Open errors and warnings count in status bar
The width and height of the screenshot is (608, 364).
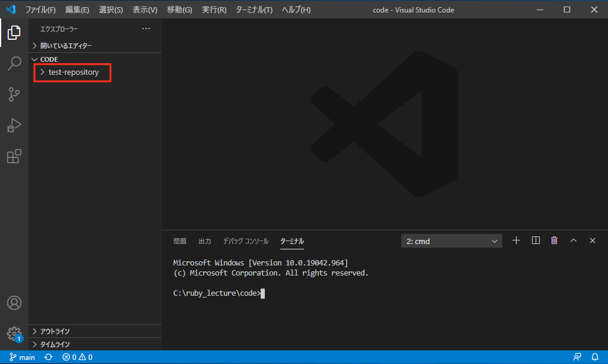77,357
